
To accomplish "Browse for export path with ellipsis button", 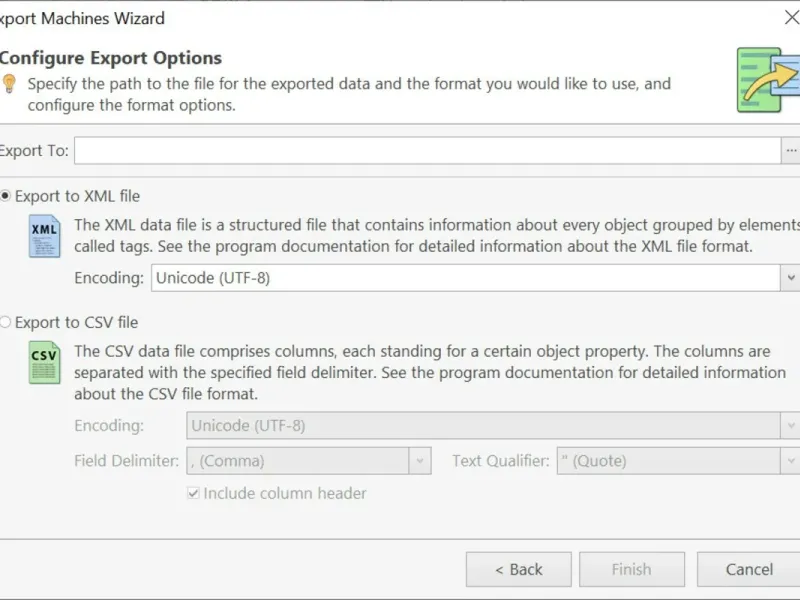I will [791, 150].
